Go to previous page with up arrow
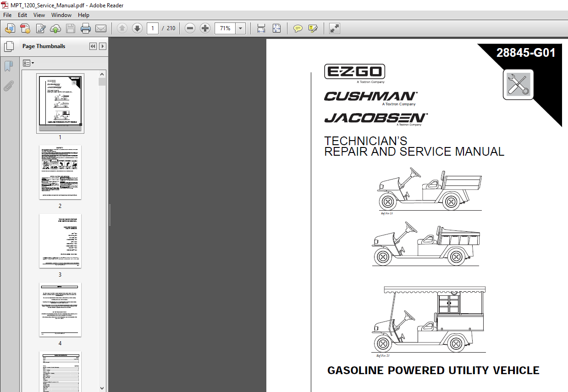This screenshot has height=392, width=568. tap(122, 28)
